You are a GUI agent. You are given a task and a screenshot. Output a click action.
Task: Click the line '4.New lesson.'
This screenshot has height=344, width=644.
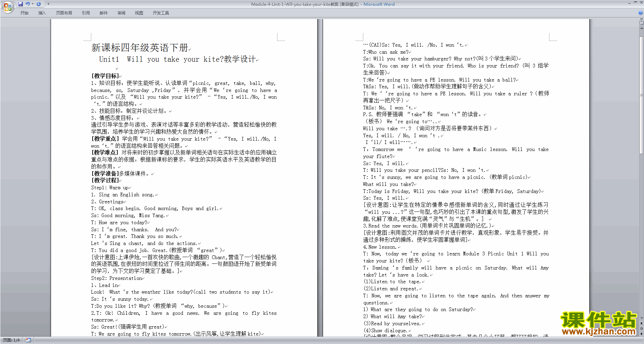pos(380,247)
